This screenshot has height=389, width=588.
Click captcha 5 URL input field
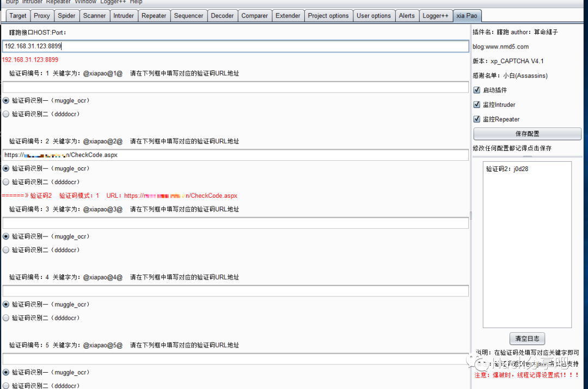point(236,358)
